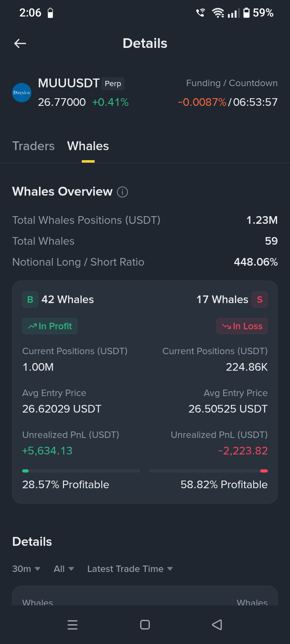Tap the back arrow icon
290x644 pixels.
(20, 43)
